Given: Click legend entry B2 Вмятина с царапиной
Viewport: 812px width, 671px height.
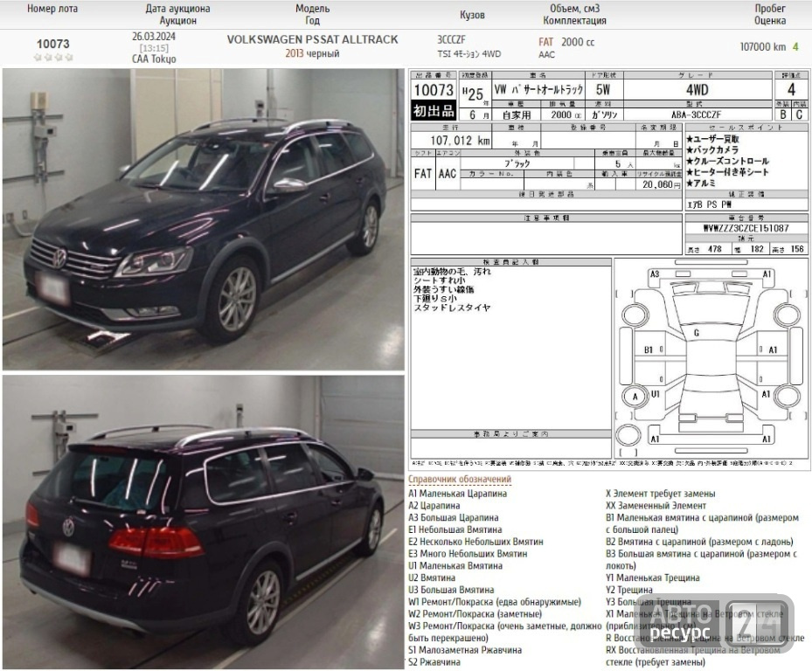Looking at the screenshot, I should click(x=699, y=542).
